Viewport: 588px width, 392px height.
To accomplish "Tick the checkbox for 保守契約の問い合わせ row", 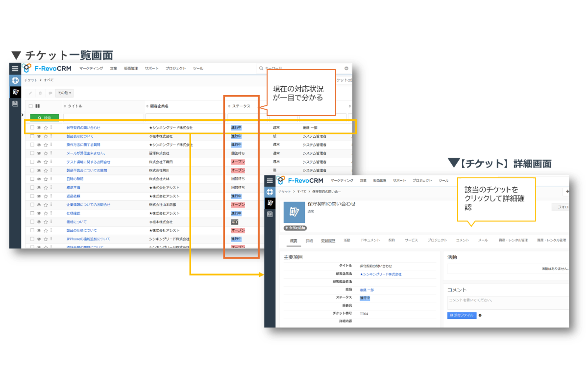I will click(32, 128).
